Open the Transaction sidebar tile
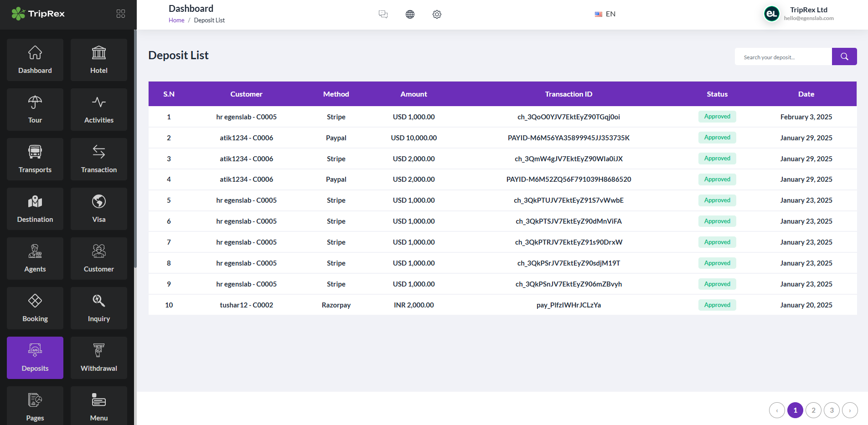Screen dimensions: 868x425 [99, 159]
